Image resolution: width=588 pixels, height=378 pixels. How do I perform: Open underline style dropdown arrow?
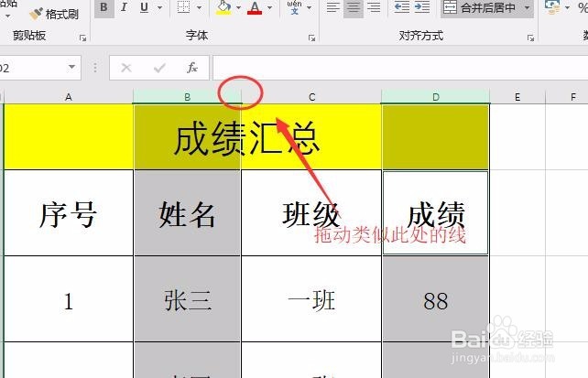pyautogui.click(x=160, y=8)
